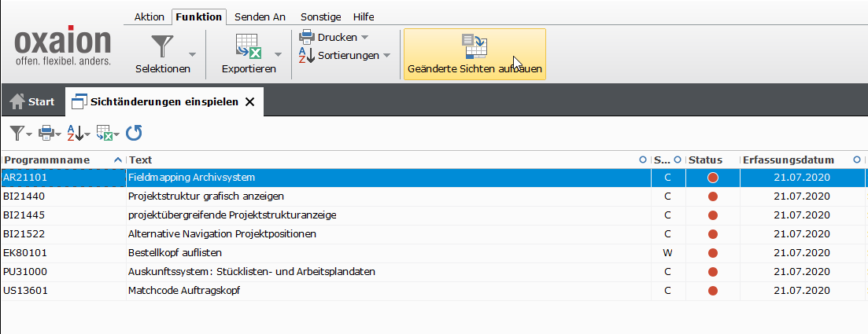868x334 pixels.
Task: Click red status dot for US13601
Action: pos(713,291)
